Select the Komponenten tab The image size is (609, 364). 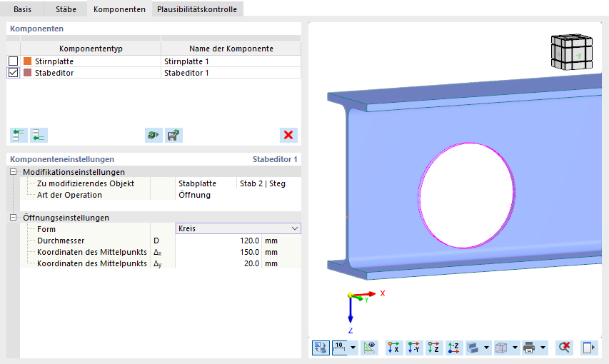click(119, 9)
